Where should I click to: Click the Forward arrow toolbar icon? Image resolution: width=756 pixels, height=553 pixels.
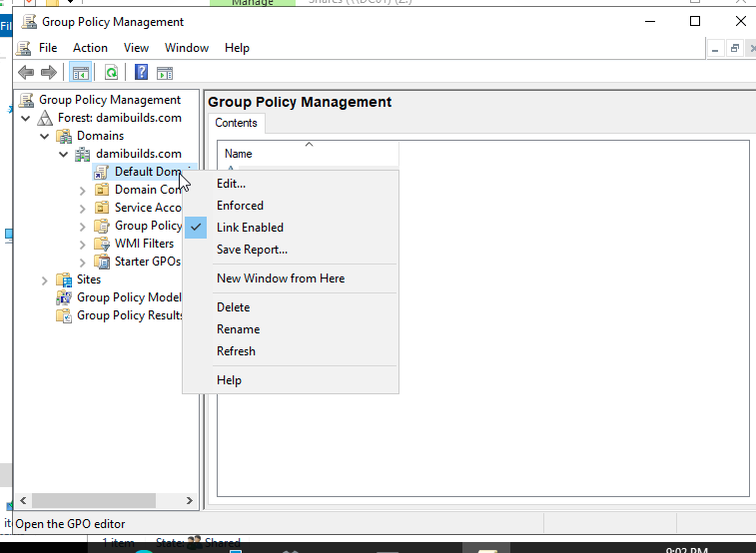(49, 73)
